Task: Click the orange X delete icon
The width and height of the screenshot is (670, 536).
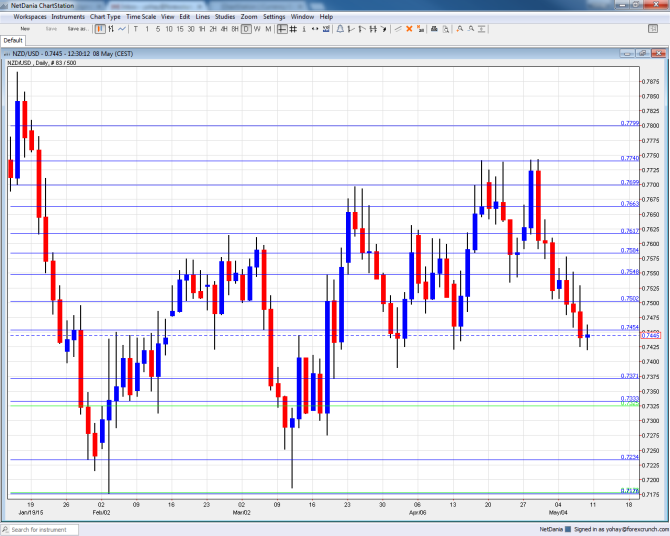Action: pos(409,29)
